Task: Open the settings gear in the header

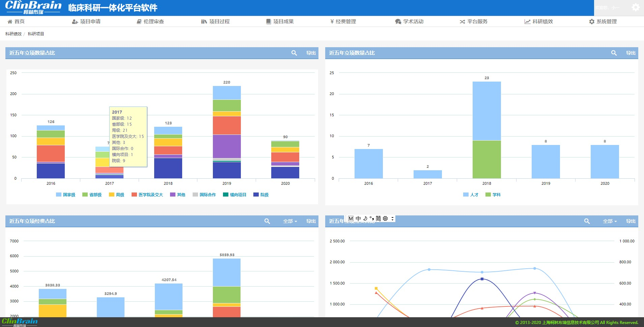Action: 636,7
